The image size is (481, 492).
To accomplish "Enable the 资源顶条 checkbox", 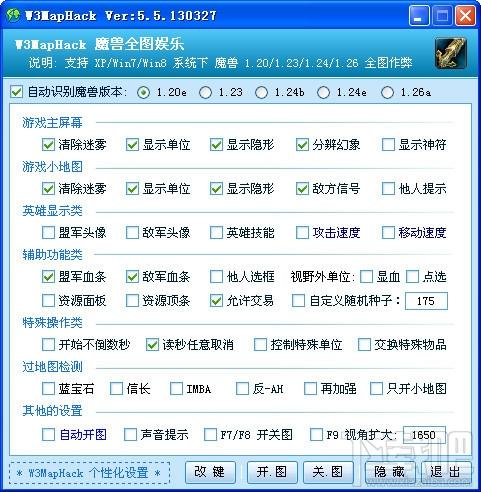I will point(132,301).
